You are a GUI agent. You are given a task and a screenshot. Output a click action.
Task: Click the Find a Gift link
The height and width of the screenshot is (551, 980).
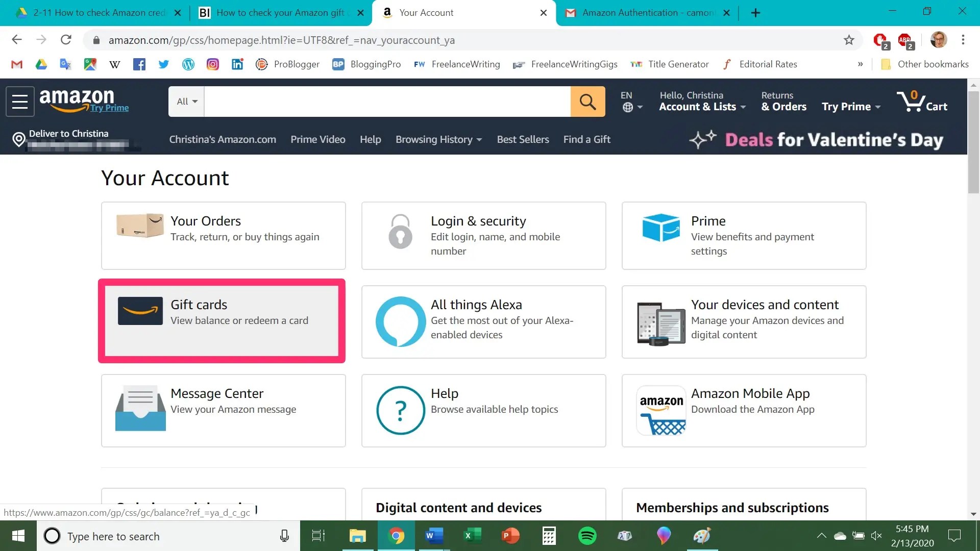(x=586, y=139)
